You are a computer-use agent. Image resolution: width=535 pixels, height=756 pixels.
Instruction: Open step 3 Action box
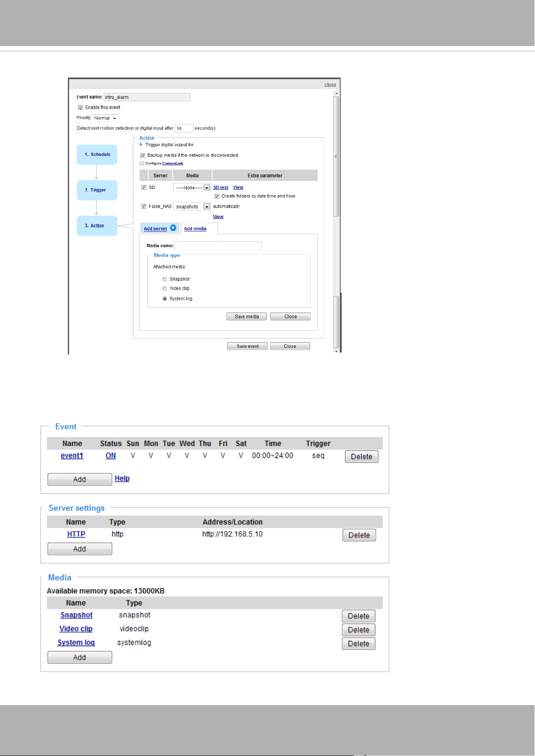(97, 226)
